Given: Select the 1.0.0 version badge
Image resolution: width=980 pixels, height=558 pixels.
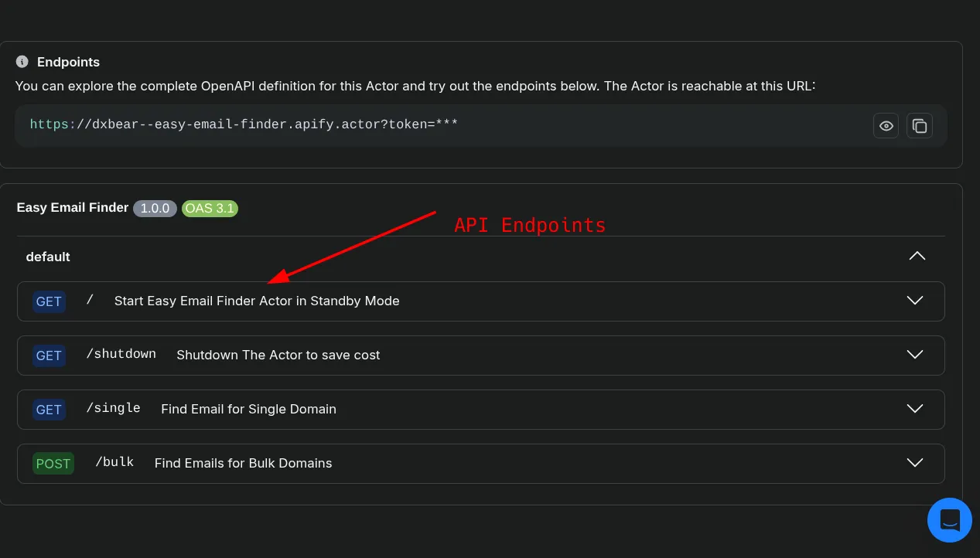Looking at the screenshot, I should [x=155, y=208].
